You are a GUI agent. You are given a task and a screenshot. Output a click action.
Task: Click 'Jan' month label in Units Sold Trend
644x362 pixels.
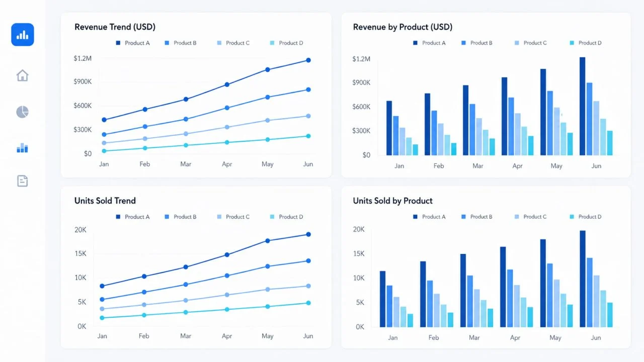point(102,336)
